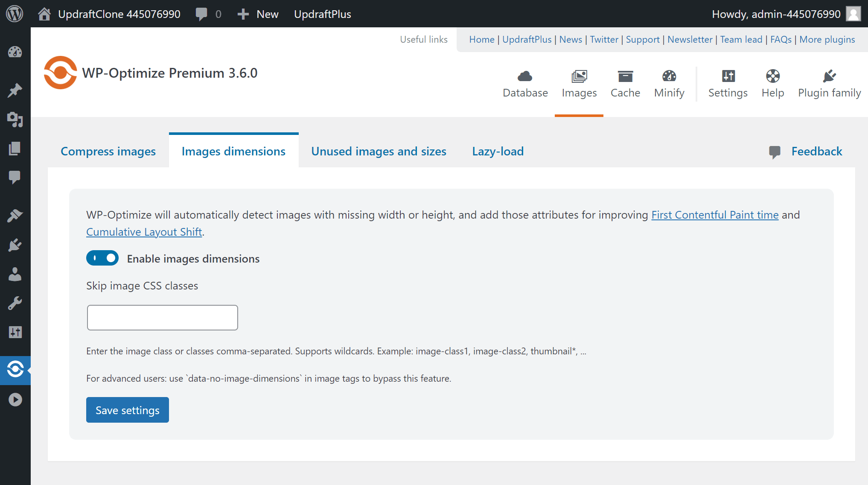868x485 pixels.
Task: Click the Help lifebuoy icon
Action: [x=773, y=76]
